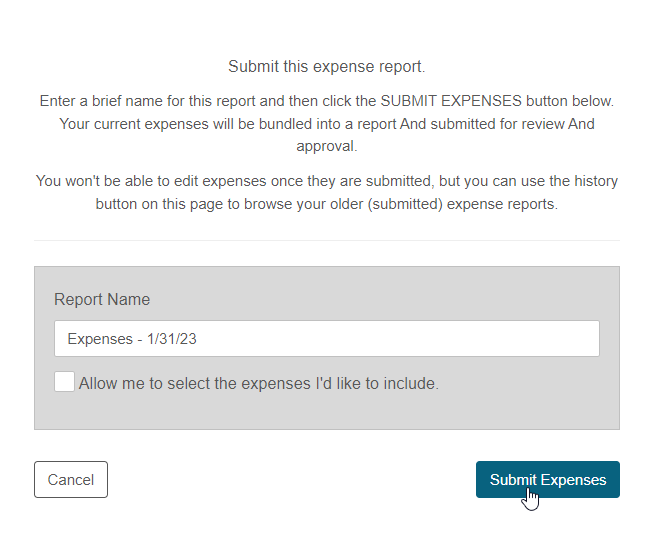Focus the Report Name input field
The height and width of the screenshot is (550, 665).
(327, 338)
